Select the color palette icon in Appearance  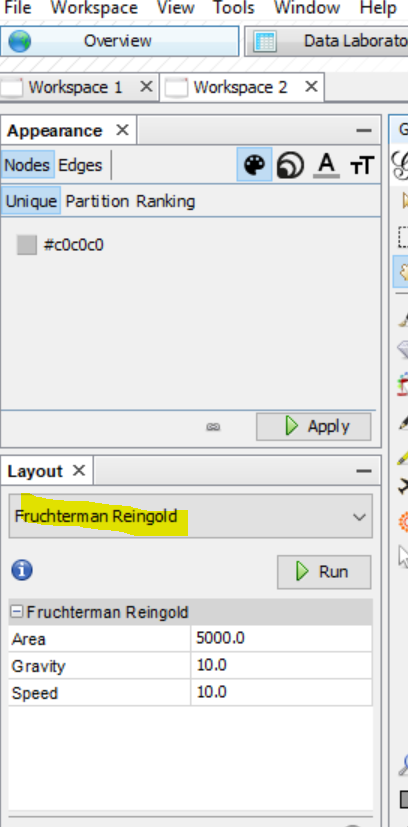(255, 165)
